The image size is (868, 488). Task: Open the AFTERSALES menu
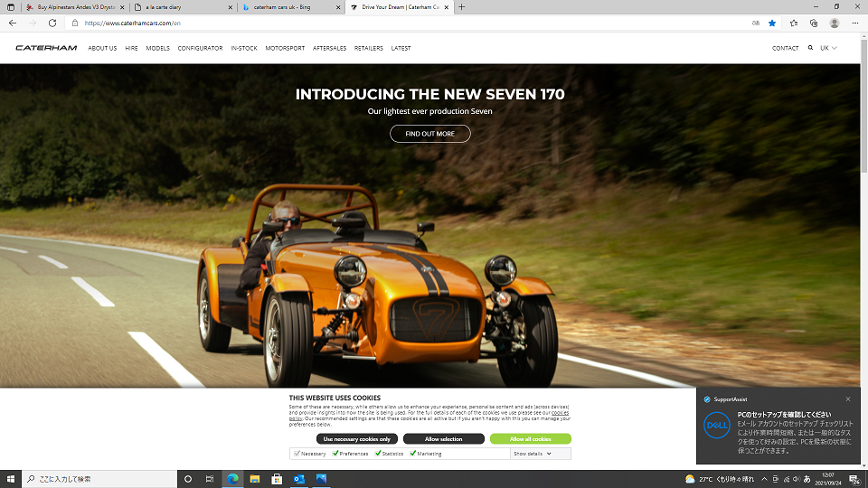coord(329,48)
